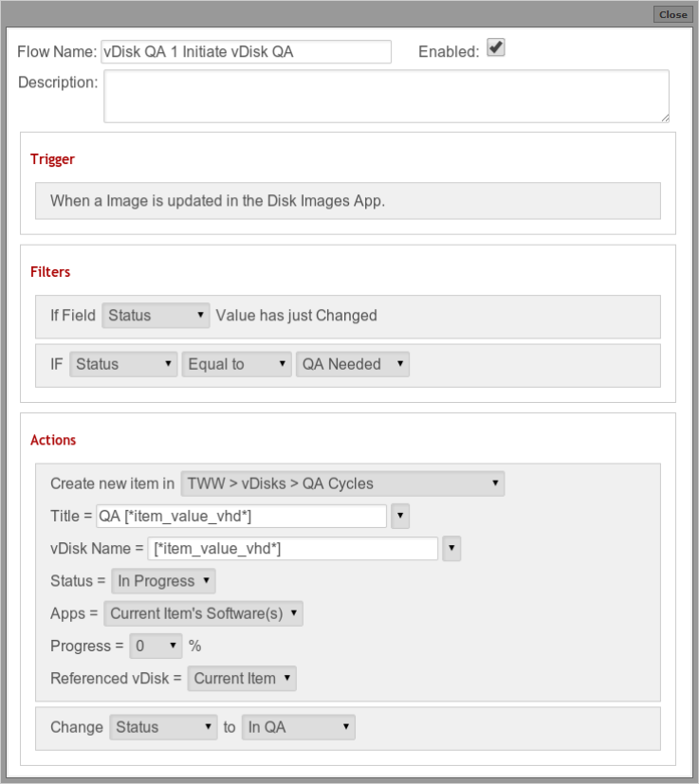Open the In Progress status dropdown
This screenshot has width=699, height=784.
click(x=163, y=581)
